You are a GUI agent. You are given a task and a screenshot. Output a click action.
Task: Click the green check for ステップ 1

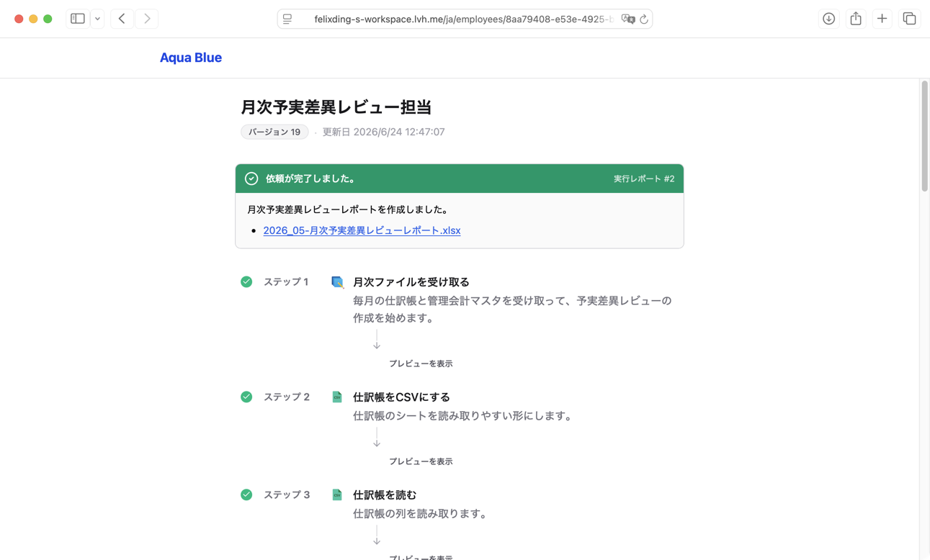(x=246, y=281)
